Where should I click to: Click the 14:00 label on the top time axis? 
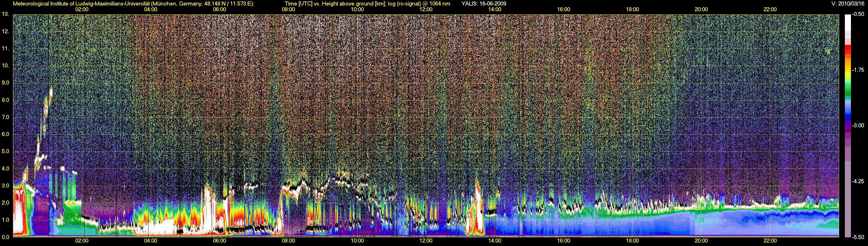tap(495, 10)
